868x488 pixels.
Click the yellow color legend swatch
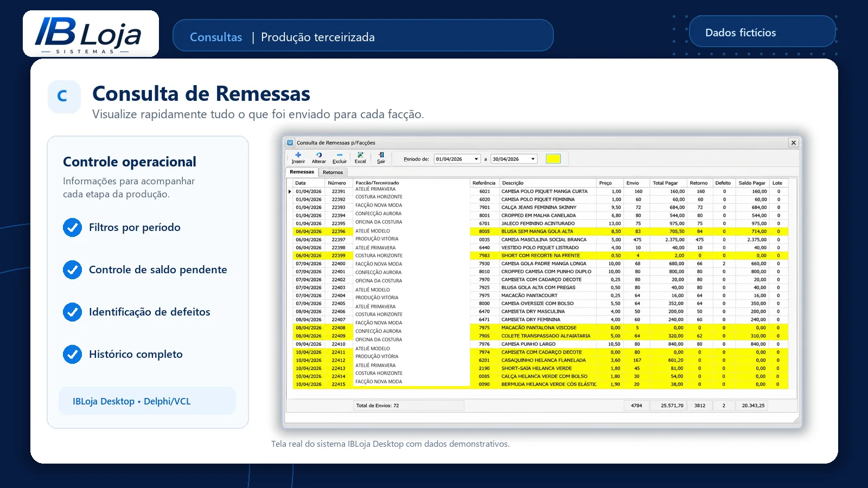[x=553, y=159]
